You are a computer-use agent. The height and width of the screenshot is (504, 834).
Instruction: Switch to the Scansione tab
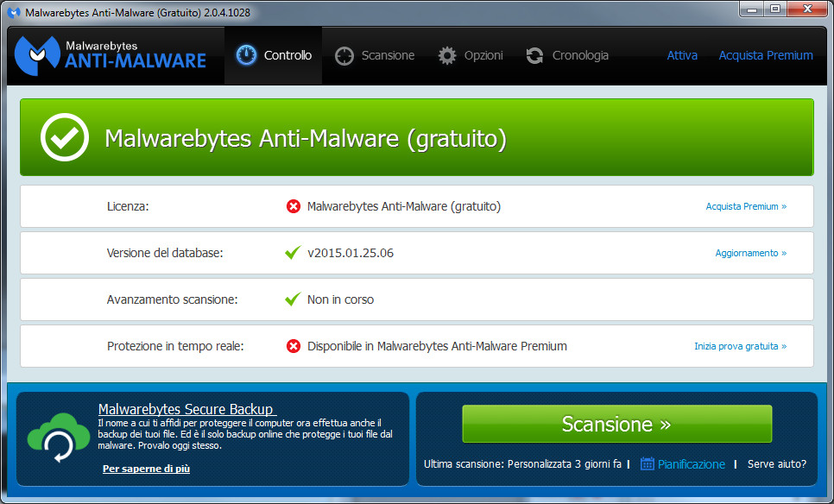pos(375,55)
